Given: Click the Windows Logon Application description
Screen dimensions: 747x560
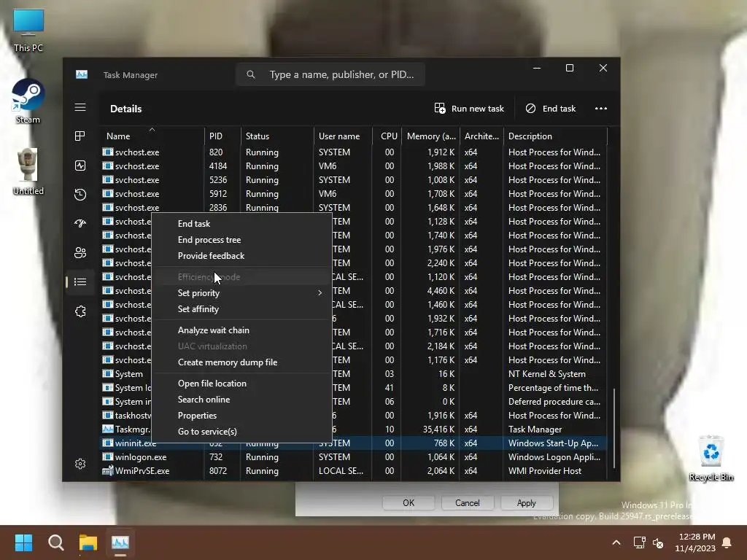Looking at the screenshot, I should click(554, 457).
